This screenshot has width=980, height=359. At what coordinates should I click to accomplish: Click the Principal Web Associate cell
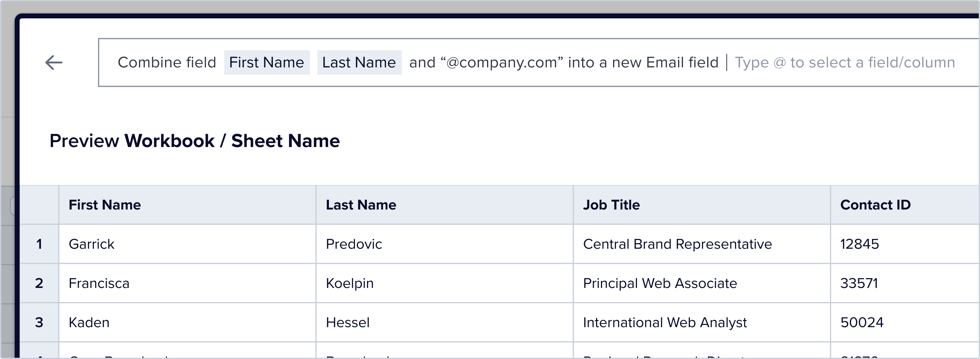(660, 283)
